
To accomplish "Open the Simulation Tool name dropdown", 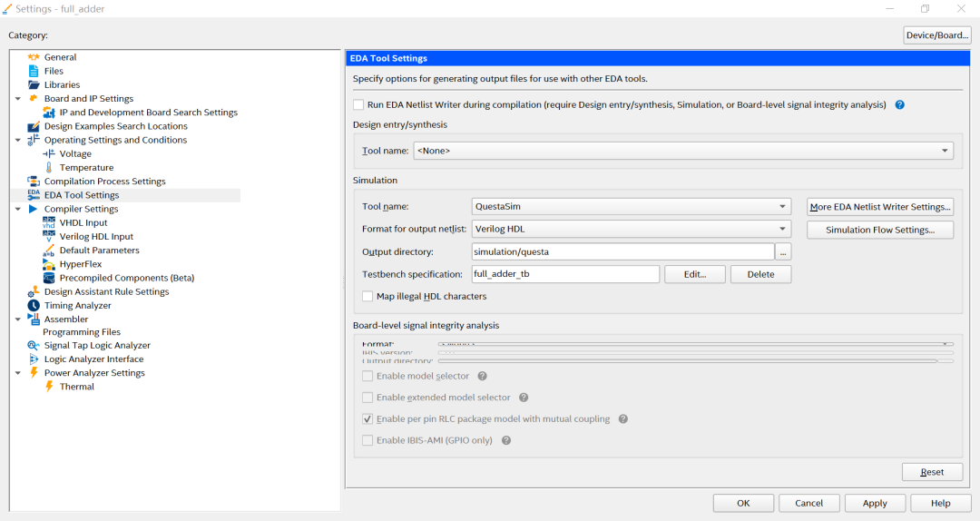I will point(631,207).
